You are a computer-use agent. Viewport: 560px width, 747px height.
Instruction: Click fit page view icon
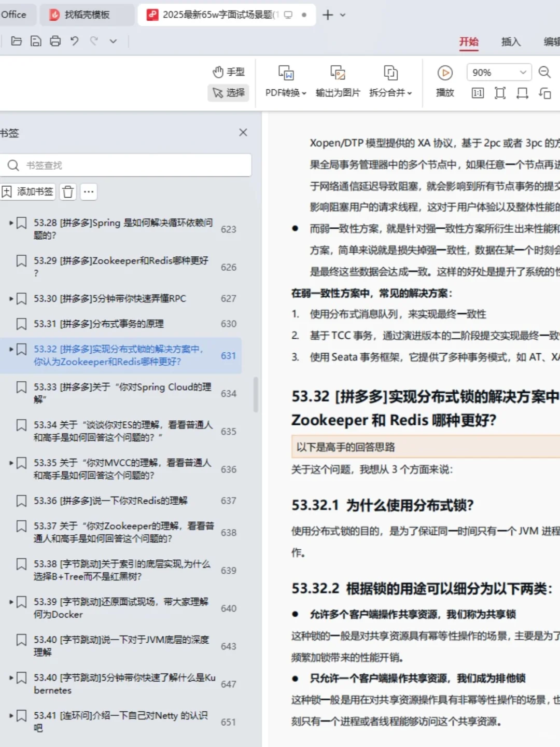coord(500,93)
